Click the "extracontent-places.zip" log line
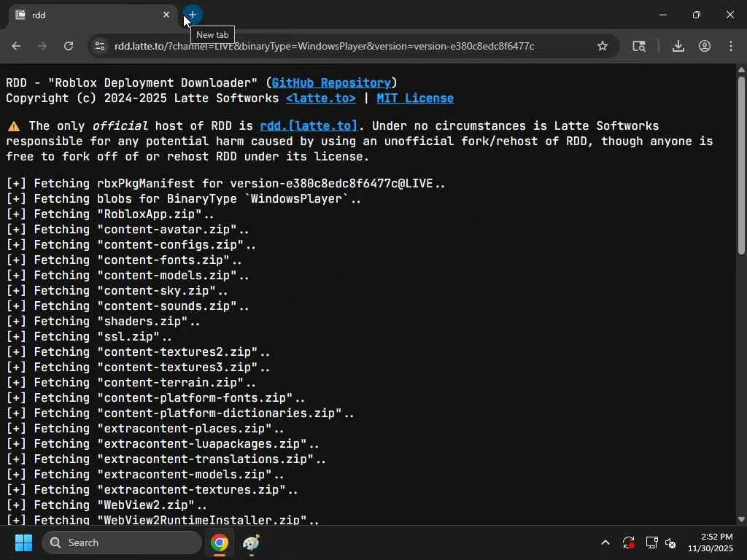 click(145, 428)
